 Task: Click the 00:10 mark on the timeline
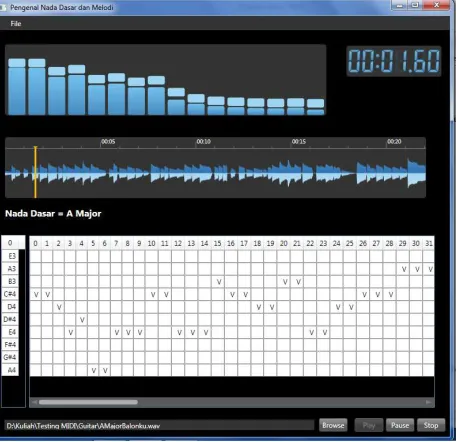(x=203, y=142)
